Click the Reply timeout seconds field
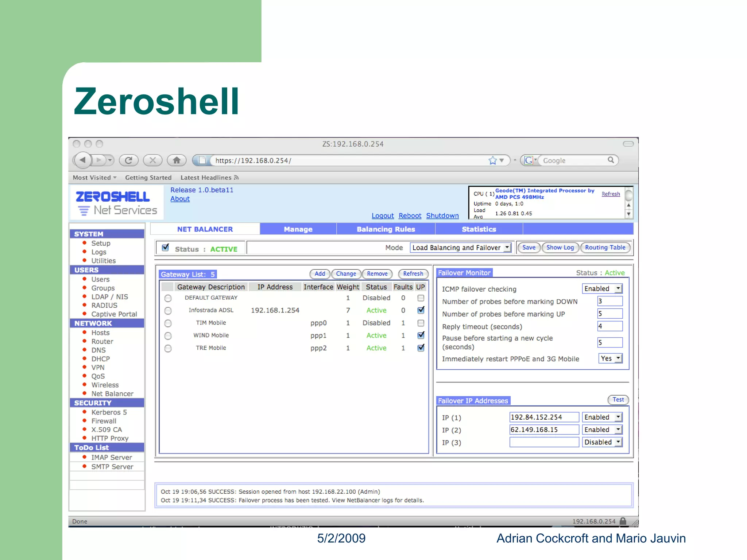This screenshot has width=747, height=560. [610, 326]
